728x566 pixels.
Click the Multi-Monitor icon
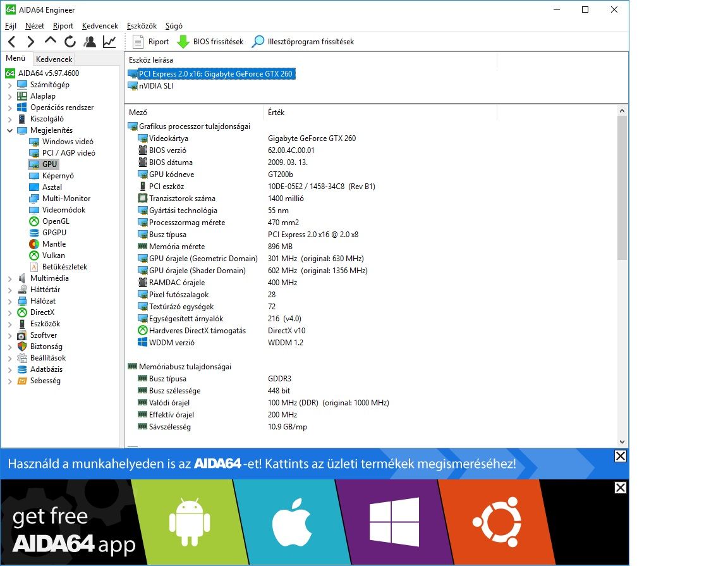point(34,199)
